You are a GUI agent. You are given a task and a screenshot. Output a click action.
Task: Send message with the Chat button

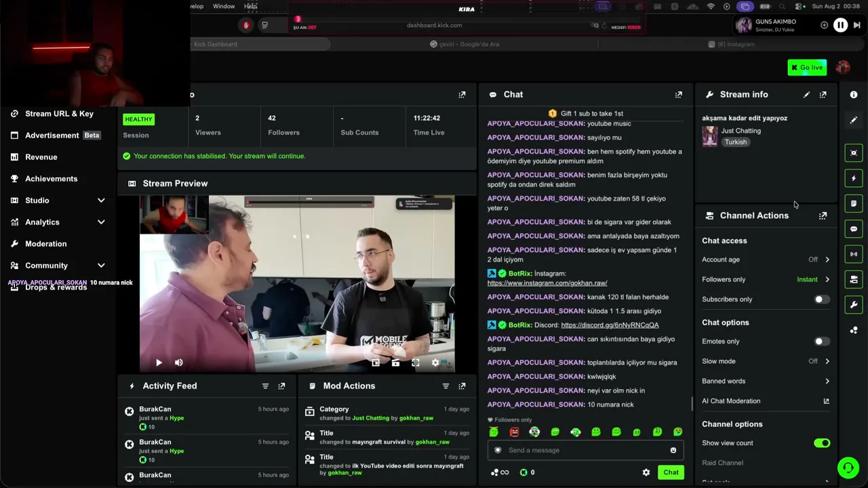(x=671, y=472)
